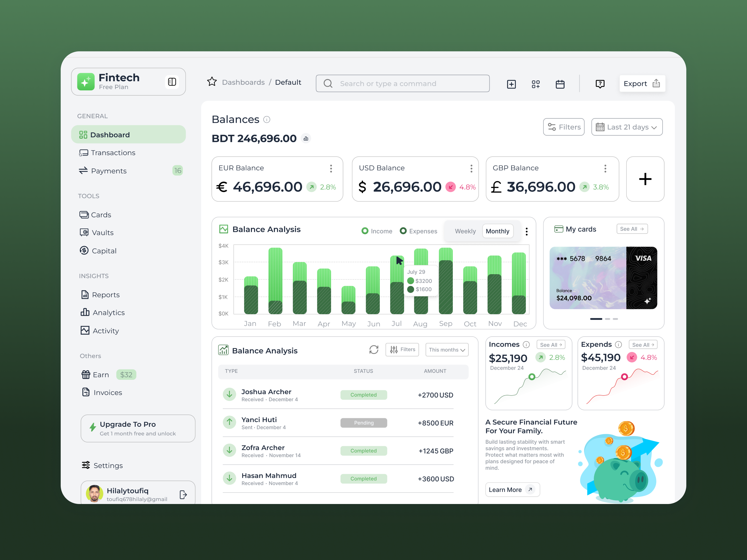Click the Incomes info icon
Viewport: 747px width, 560px height.
[526, 344]
